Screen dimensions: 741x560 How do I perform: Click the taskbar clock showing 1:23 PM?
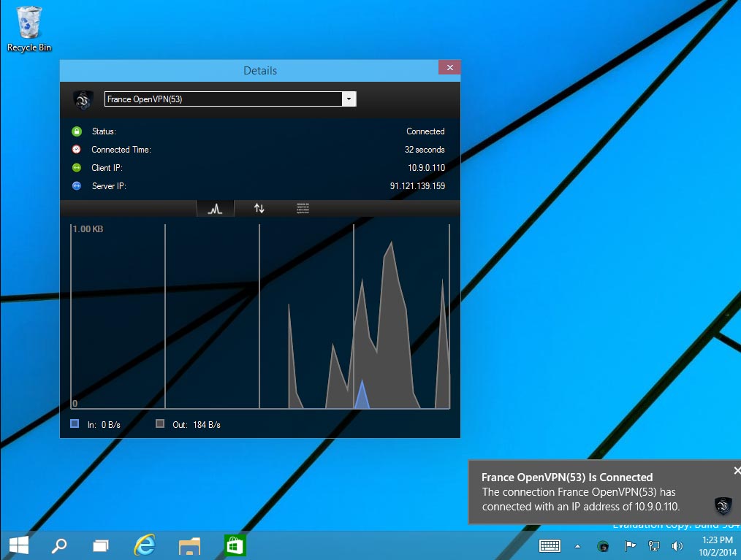tap(718, 546)
